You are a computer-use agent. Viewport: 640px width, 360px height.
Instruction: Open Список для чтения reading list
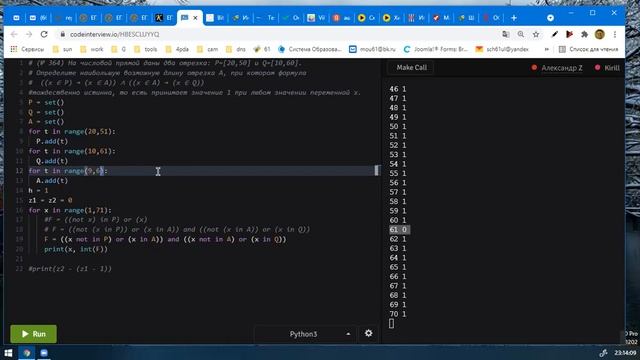589,49
